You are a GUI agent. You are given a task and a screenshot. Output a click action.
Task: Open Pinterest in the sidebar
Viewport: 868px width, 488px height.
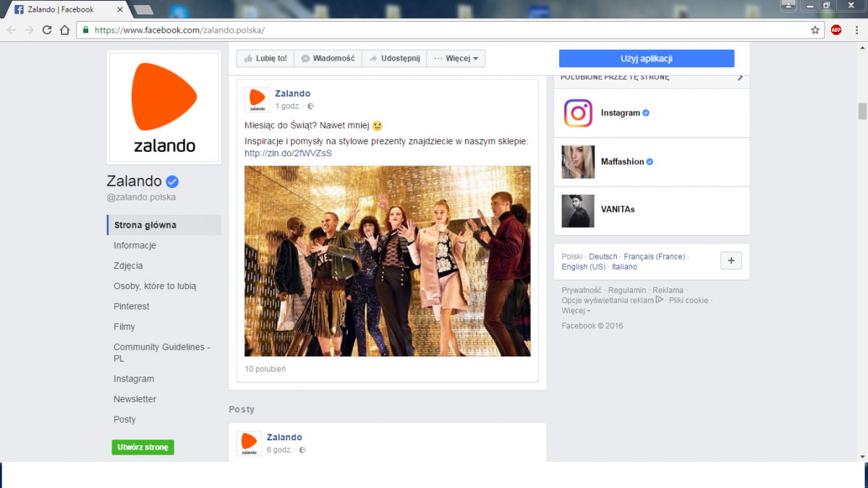click(x=132, y=306)
